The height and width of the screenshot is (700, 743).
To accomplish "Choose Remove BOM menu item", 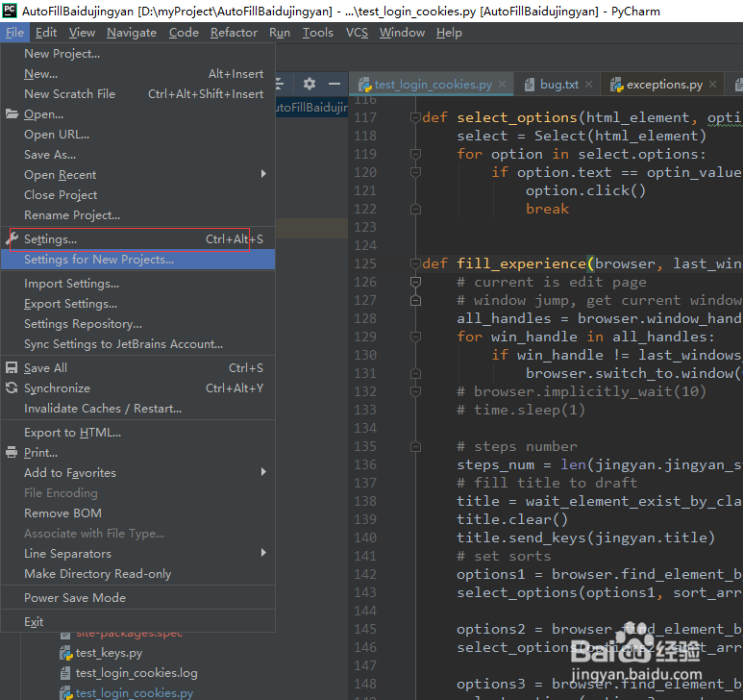I will [137, 512].
